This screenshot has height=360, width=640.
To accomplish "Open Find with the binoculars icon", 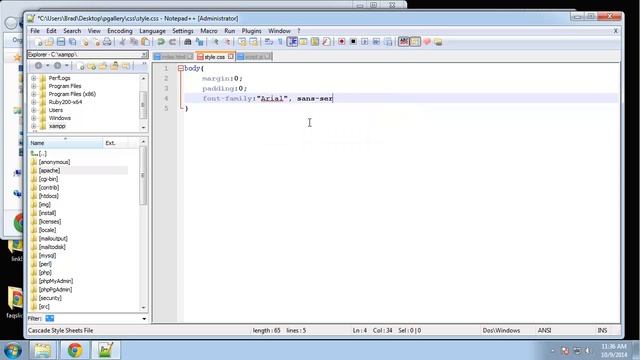I will (x=188, y=42).
